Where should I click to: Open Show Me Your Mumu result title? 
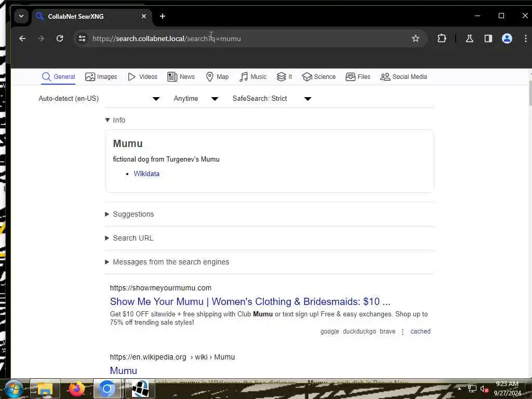pos(250,302)
